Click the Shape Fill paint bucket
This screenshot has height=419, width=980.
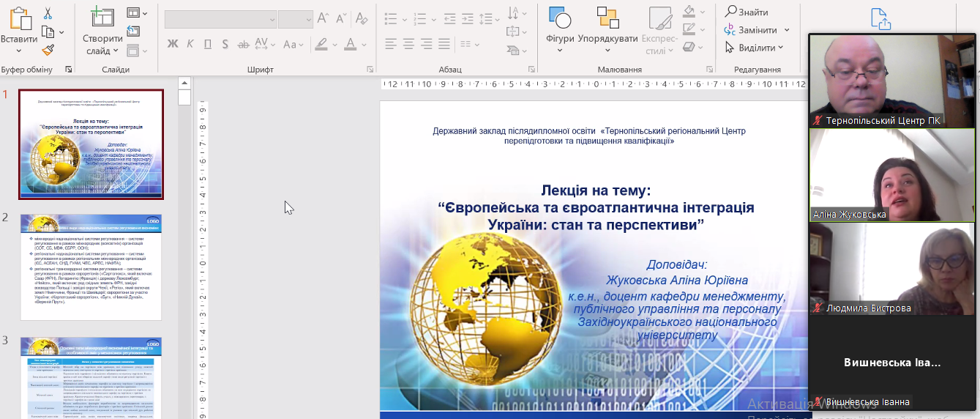pos(689,12)
